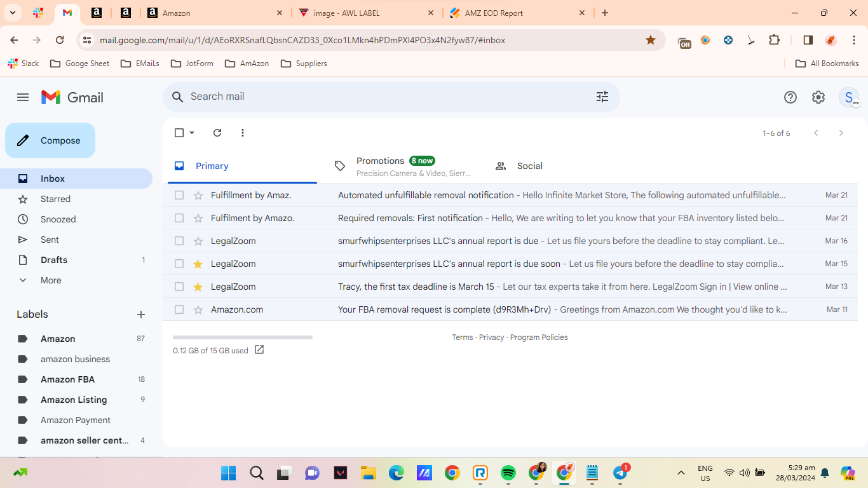
Task: Open the EMaiLs bookmarks folder
Action: (x=140, y=64)
